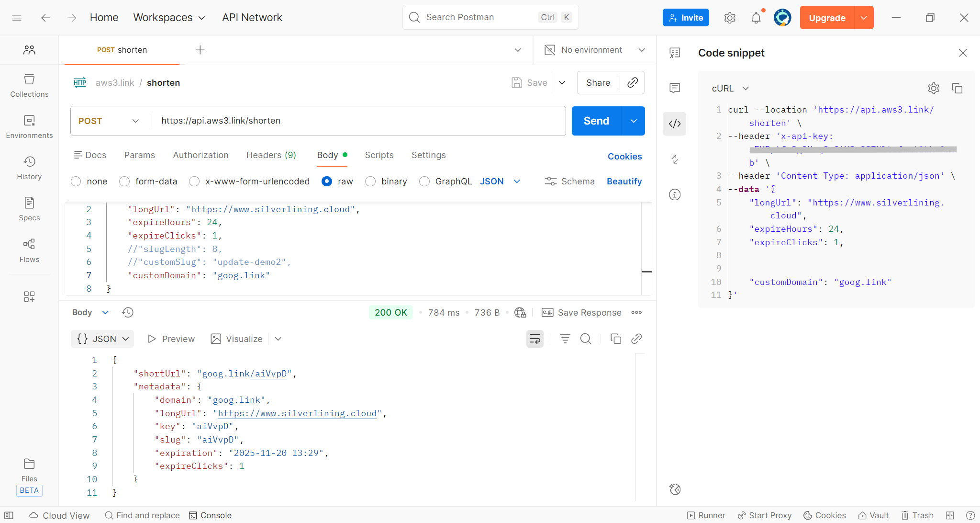Click the Send button
The height and width of the screenshot is (523, 980).
[596, 121]
